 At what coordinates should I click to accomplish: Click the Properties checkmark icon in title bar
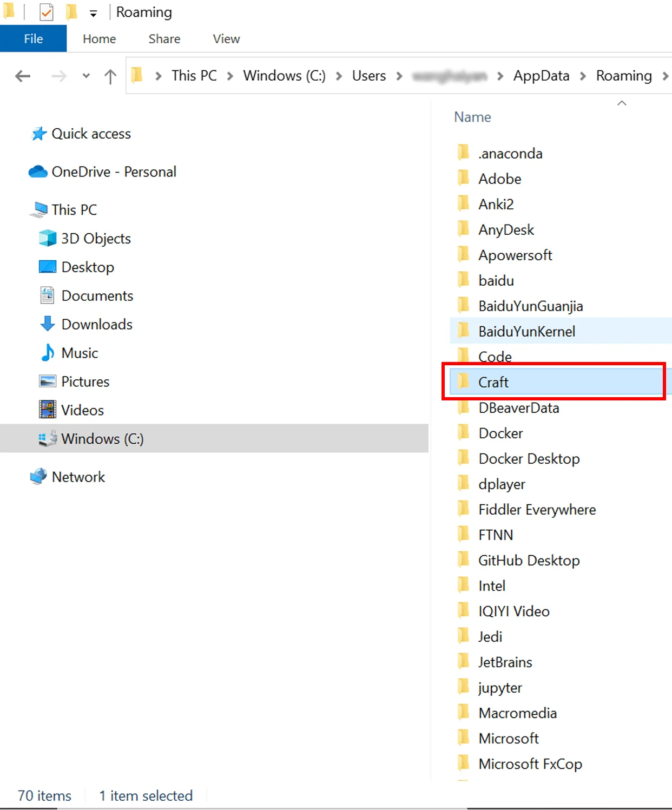tap(47, 12)
